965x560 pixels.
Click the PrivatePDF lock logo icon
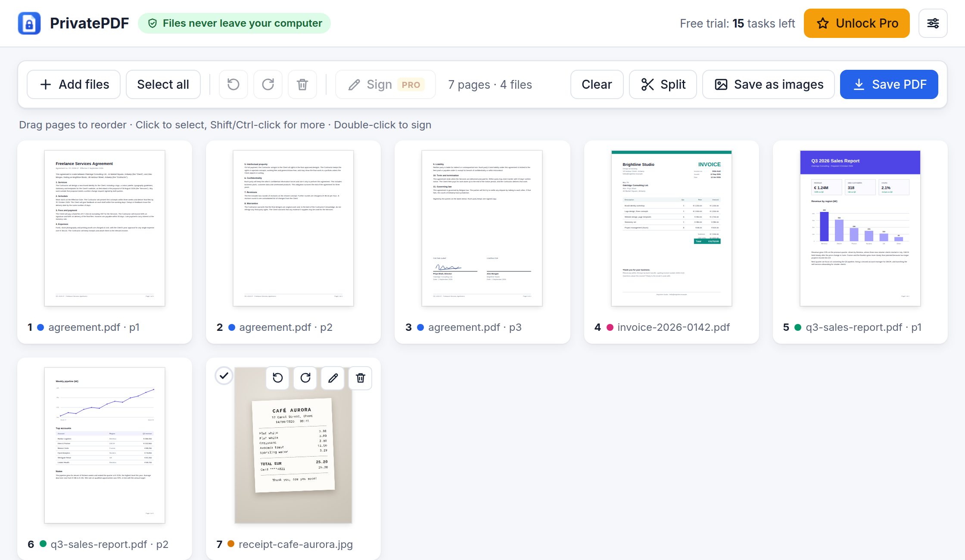(29, 23)
